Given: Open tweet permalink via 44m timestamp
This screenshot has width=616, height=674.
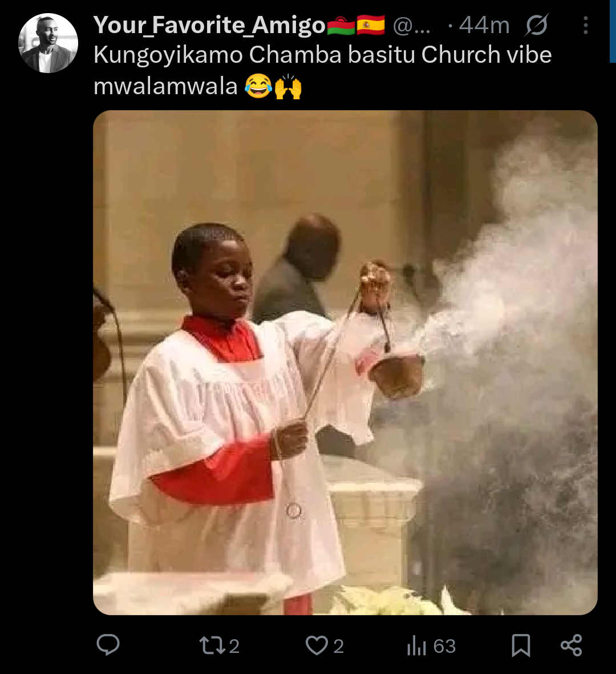Looking at the screenshot, I should 484,25.
